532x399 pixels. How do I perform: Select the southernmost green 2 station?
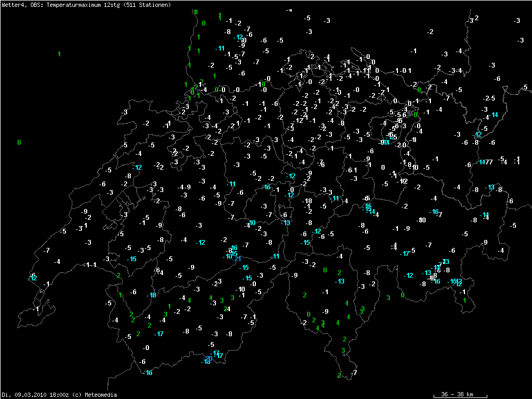coord(339,376)
